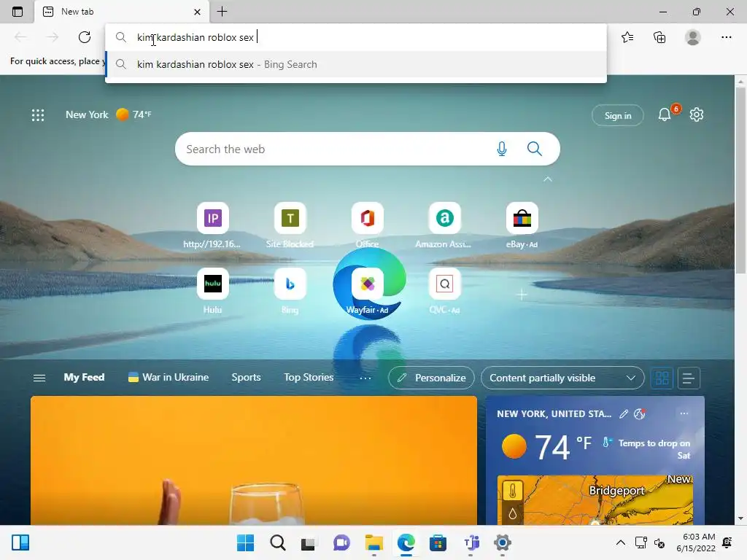
Task: Open the weather map thumbnail
Action: point(595,500)
